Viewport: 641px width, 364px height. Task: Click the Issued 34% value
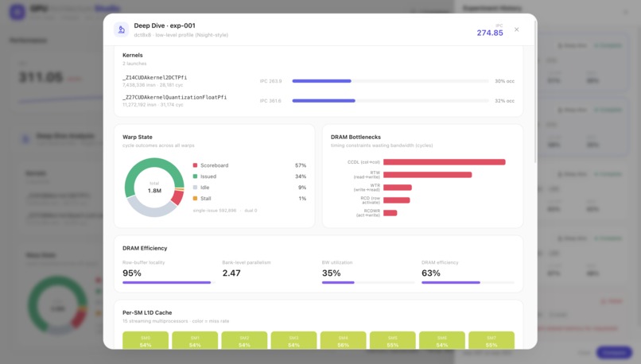point(301,176)
